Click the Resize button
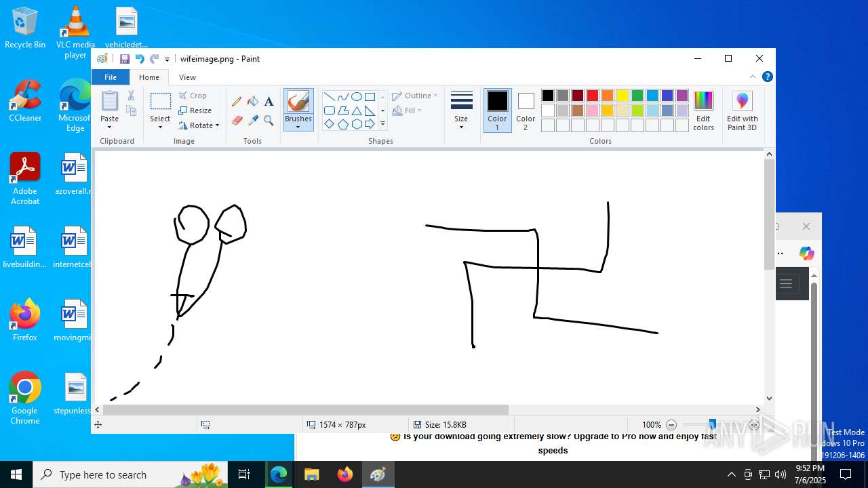This screenshot has height=488, width=868. tap(195, 110)
